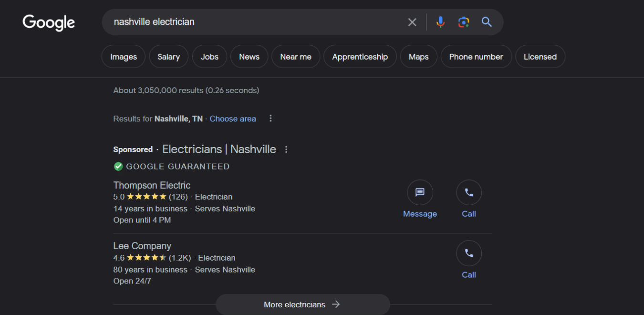Open Google Lens image search icon

click(x=463, y=22)
